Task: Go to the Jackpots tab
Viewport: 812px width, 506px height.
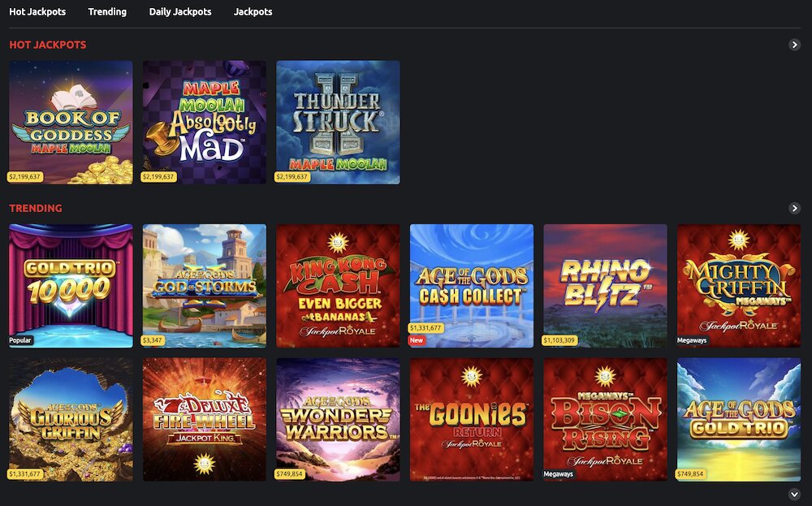Action: (x=253, y=11)
